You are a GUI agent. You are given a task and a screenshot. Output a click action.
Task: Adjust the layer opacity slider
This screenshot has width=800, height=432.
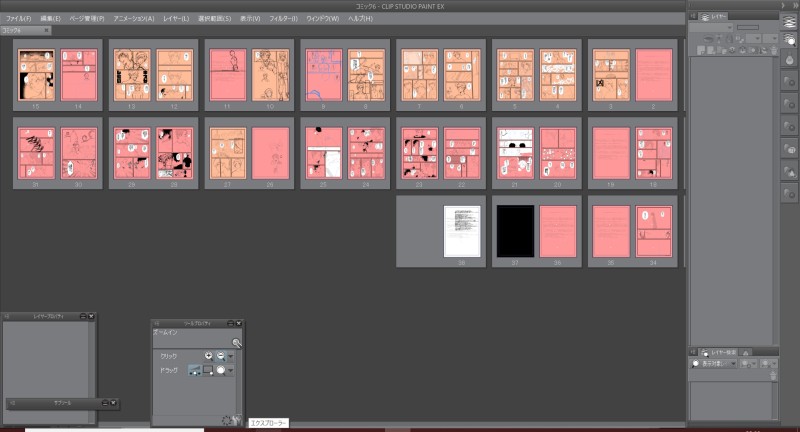pos(748,28)
